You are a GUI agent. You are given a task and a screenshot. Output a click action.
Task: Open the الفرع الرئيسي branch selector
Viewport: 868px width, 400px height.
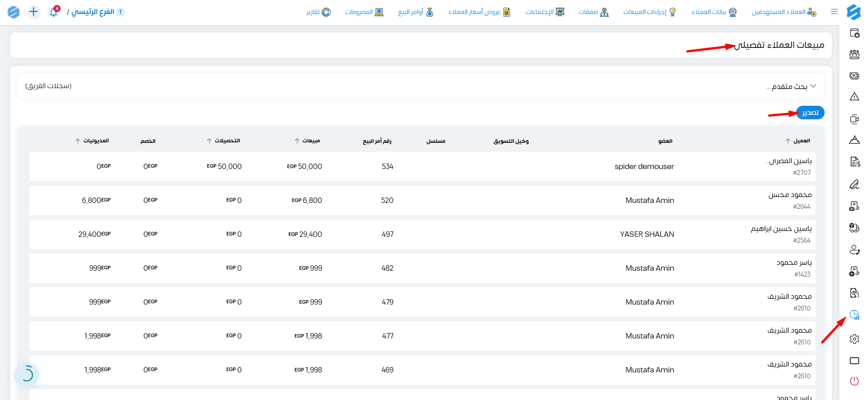point(95,12)
